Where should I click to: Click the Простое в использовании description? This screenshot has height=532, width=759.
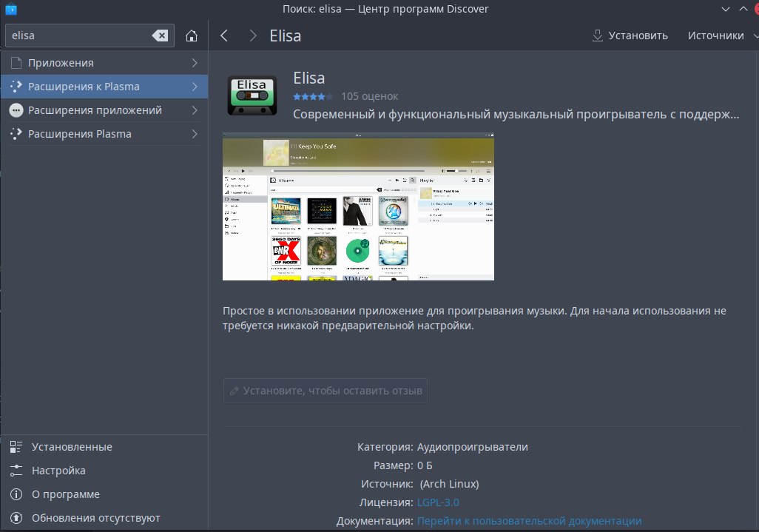pos(474,318)
